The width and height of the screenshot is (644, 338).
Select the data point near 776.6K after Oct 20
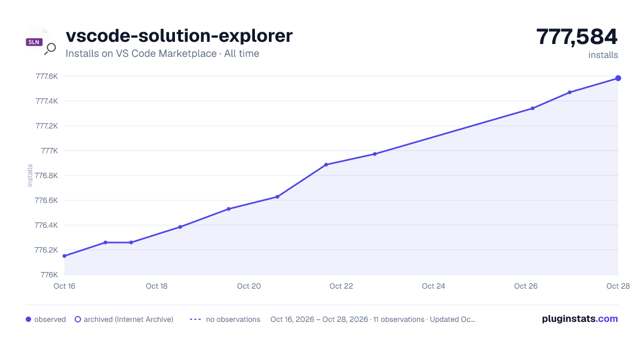tap(277, 197)
